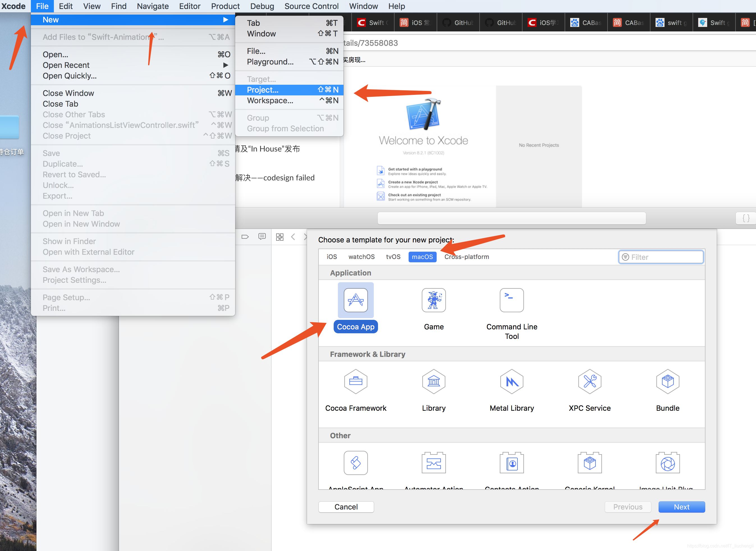The height and width of the screenshot is (551, 756).
Task: Select the Command Line Tool template
Action: [x=512, y=300]
